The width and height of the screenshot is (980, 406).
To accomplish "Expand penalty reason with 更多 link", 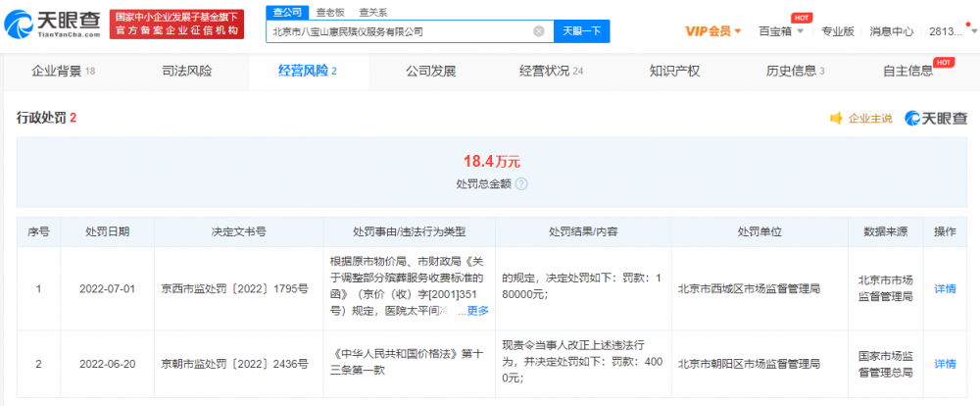I will click(477, 311).
